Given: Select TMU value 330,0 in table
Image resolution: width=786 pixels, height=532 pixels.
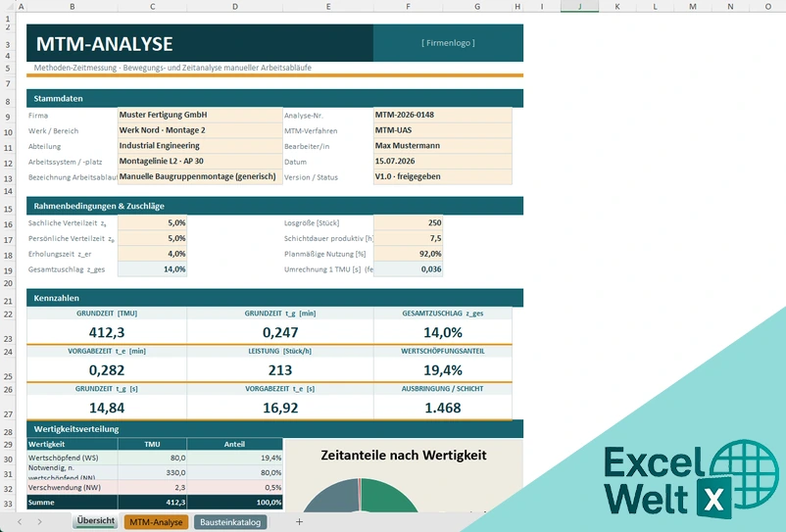Looking at the screenshot, I should point(152,472).
